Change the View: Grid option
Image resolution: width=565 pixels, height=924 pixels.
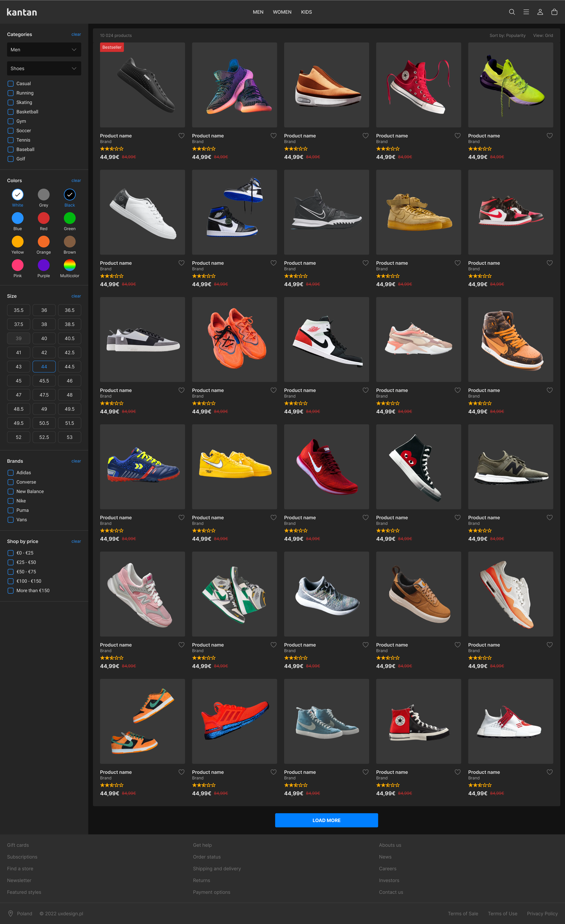pos(543,36)
